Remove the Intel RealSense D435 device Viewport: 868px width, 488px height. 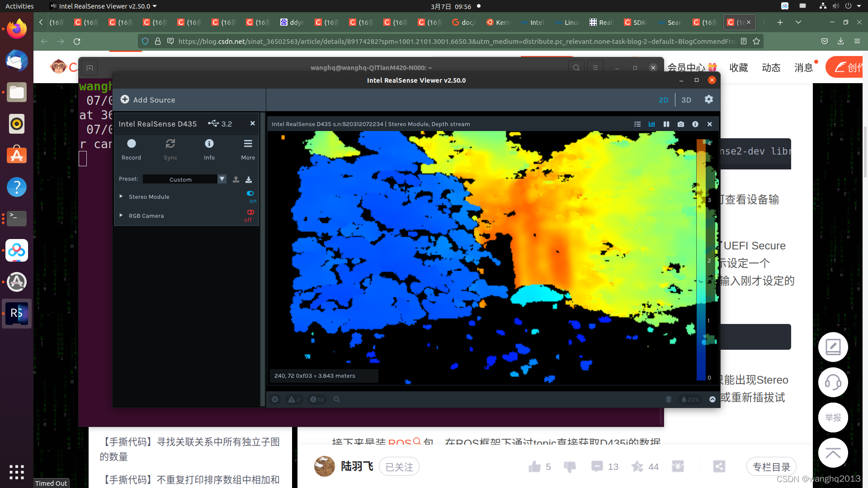pos(252,123)
